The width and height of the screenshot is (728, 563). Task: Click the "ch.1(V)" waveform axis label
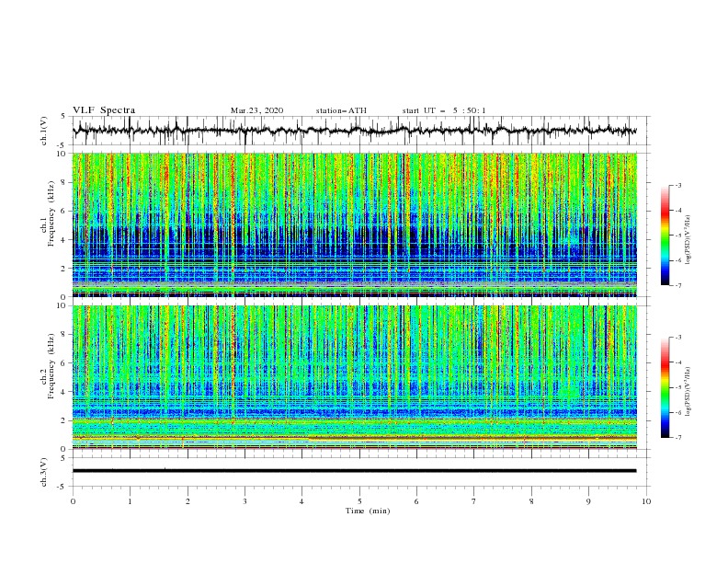tap(44, 131)
